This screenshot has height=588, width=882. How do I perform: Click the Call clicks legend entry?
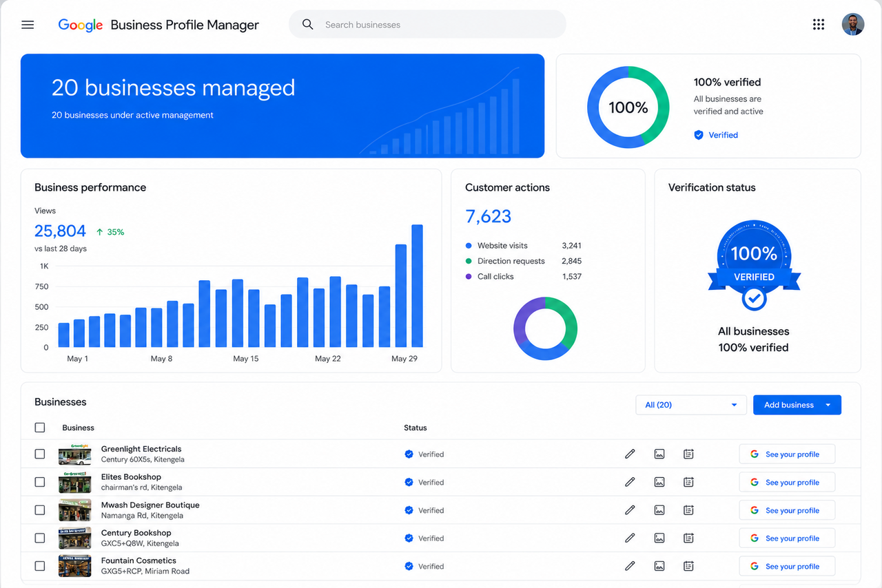pyautogui.click(x=524, y=277)
